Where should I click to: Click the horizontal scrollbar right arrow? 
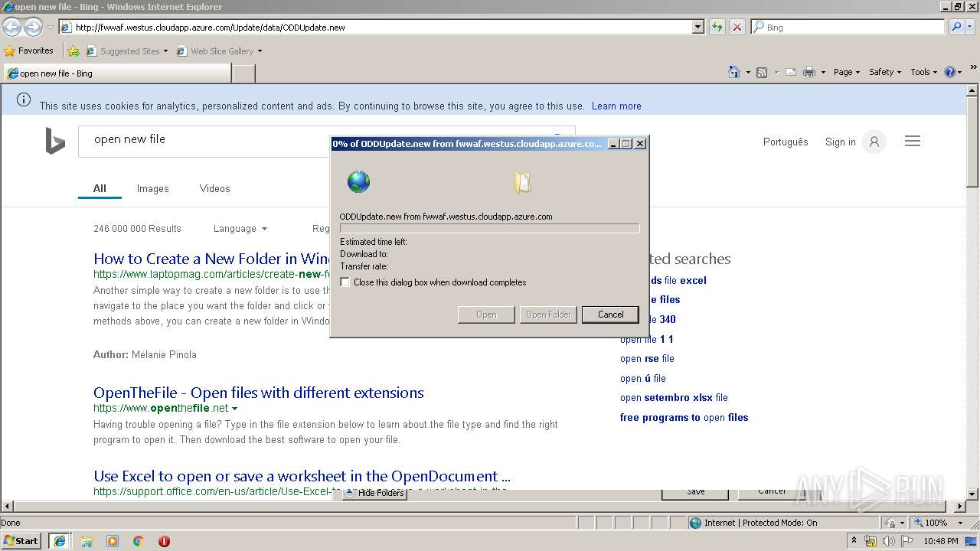960,507
